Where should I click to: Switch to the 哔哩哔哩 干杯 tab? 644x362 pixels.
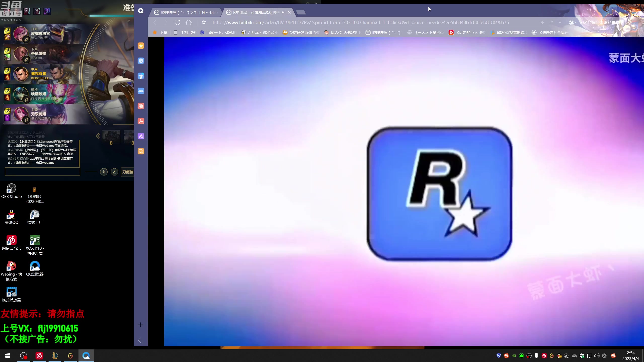pos(186,12)
